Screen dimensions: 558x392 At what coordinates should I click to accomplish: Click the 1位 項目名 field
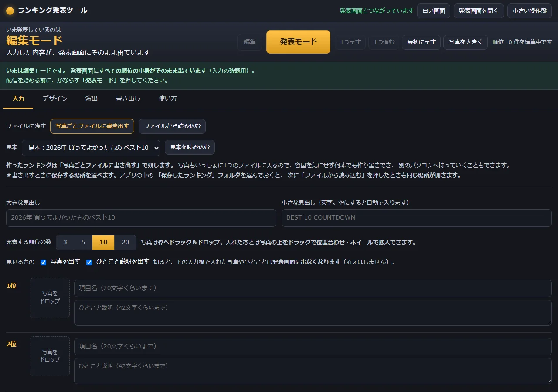click(313, 288)
